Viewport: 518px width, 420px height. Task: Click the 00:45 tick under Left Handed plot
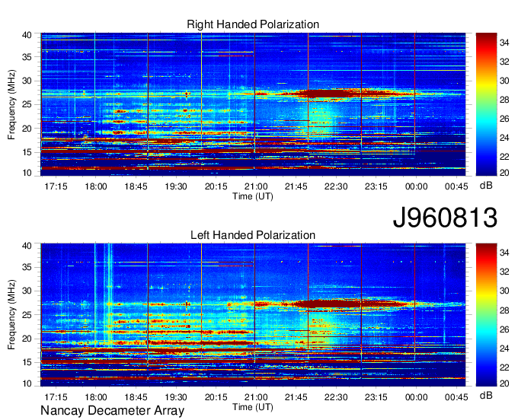pyautogui.click(x=456, y=397)
